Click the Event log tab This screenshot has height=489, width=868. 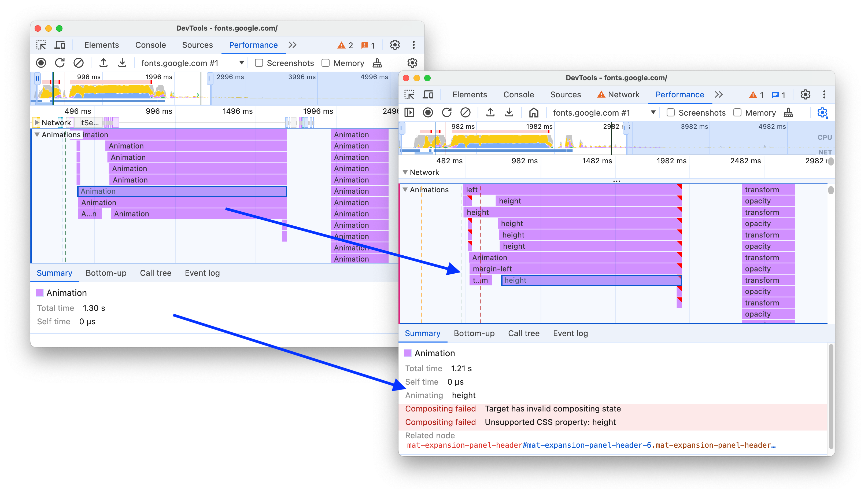pyautogui.click(x=569, y=333)
